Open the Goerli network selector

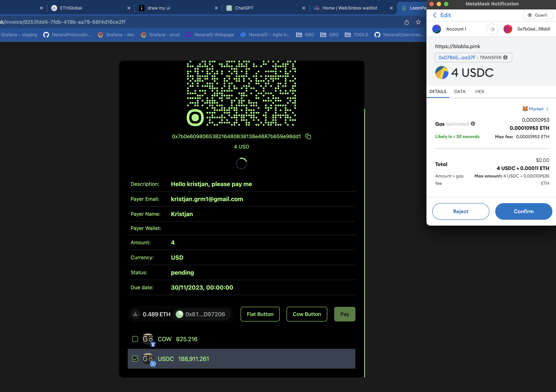[538, 15]
